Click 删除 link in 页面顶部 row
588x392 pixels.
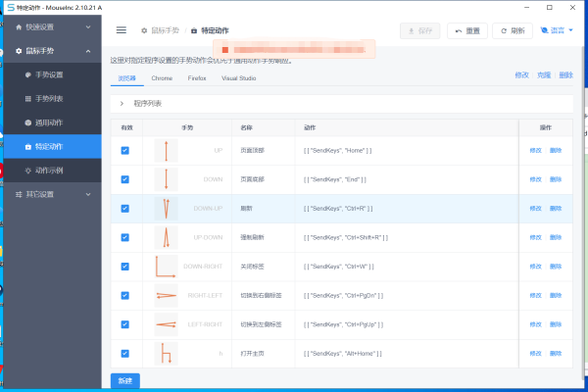[556, 150]
